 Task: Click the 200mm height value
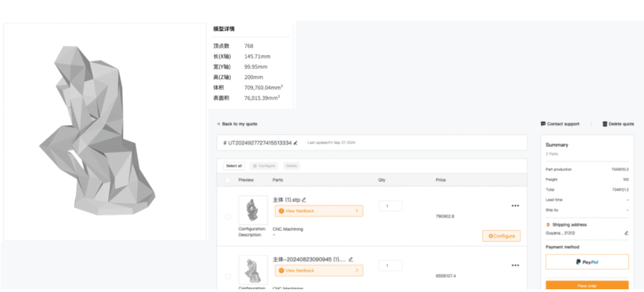tap(254, 77)
